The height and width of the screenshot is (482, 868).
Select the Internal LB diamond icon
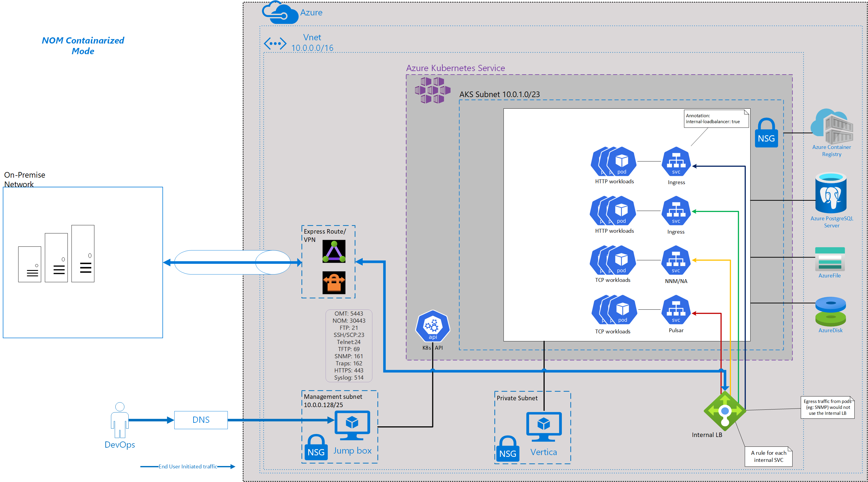pyautogui.click(x=725, y=412)
